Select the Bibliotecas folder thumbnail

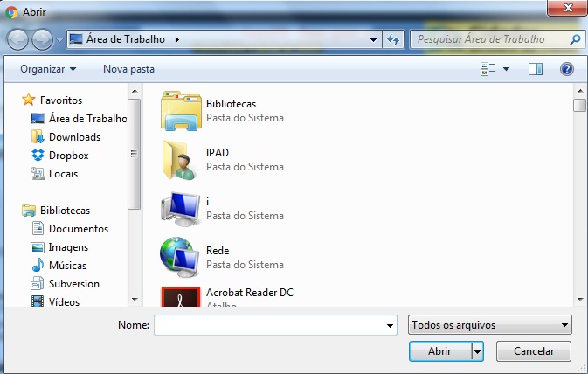pyautogui.click(x=181, y=111)
